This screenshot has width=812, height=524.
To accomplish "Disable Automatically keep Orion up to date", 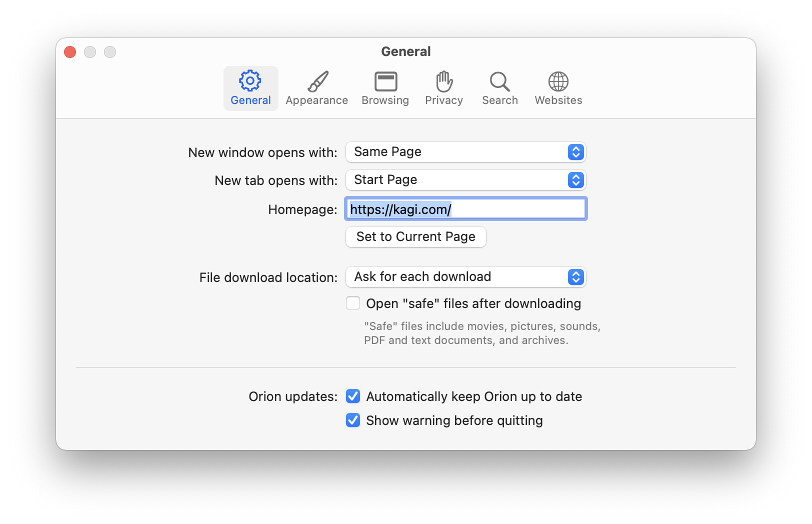I will point(353,396).
